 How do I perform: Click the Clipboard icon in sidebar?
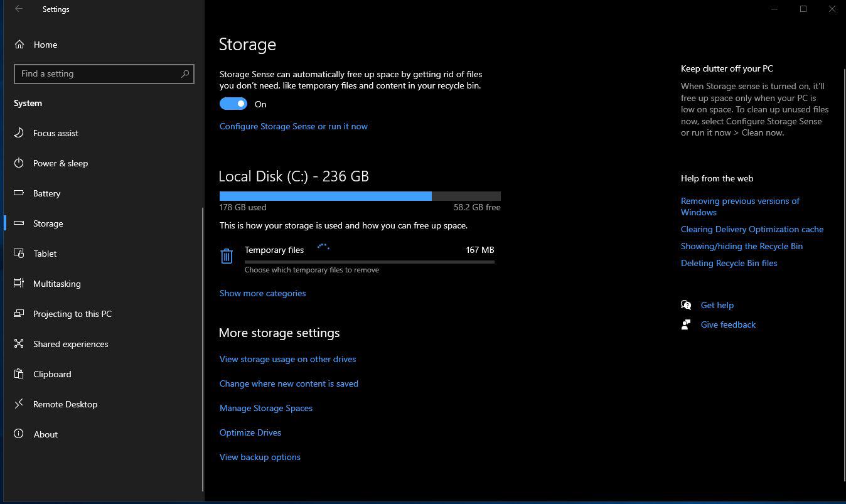19,374
